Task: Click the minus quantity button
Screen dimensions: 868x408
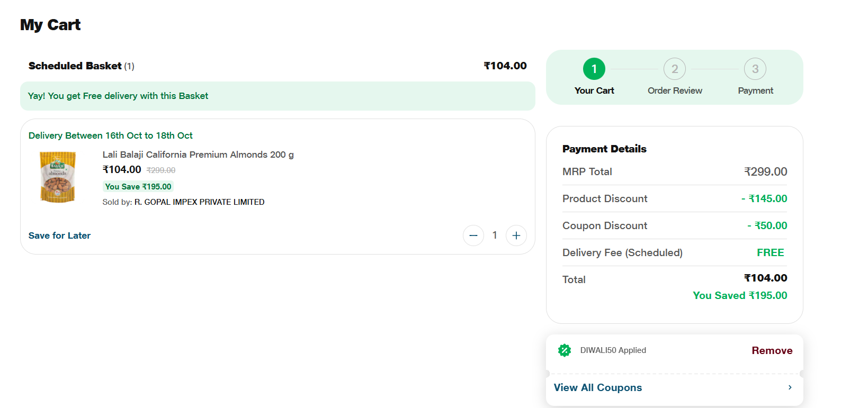Action: point(473,235)
